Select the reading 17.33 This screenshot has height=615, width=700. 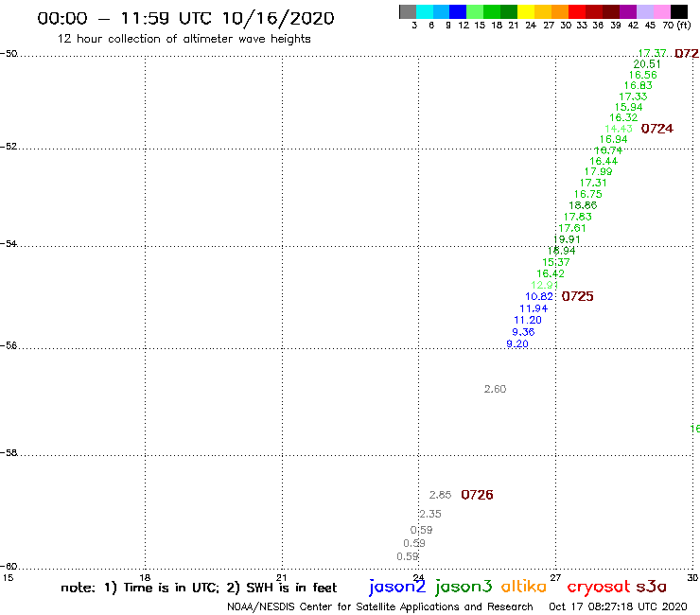[633, 97]
